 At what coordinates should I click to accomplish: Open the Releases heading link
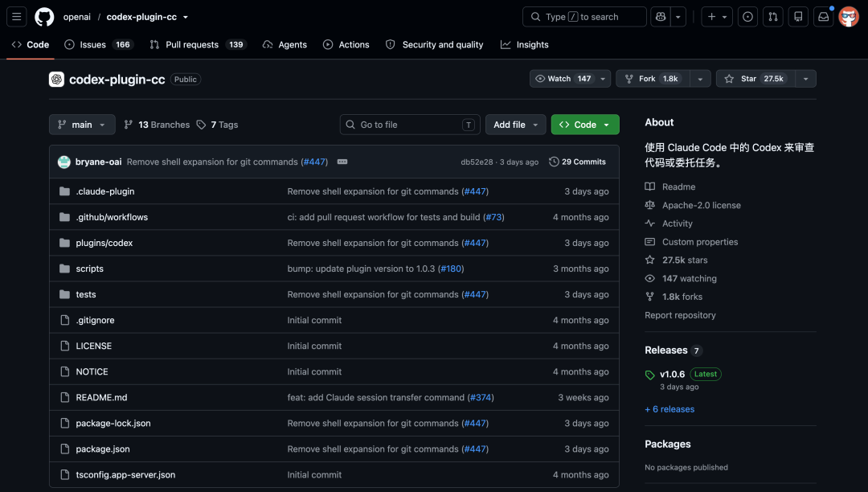point(666,350)
